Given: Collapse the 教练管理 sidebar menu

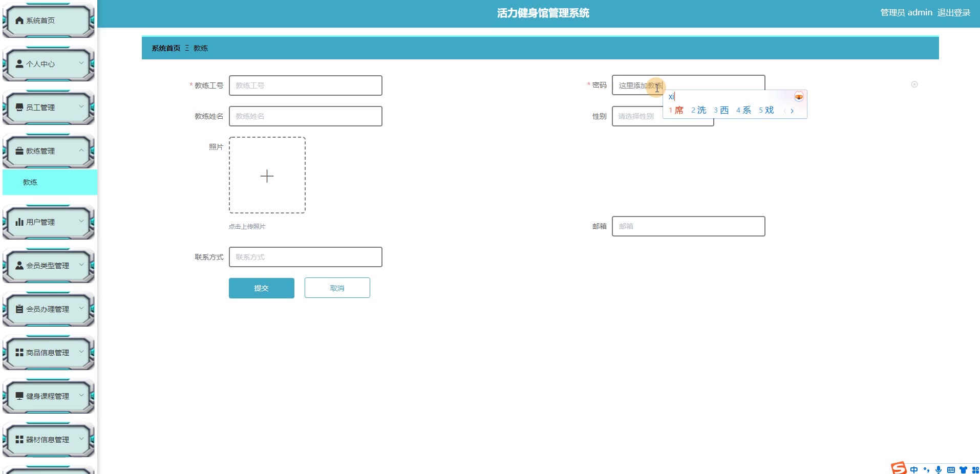Looking at the screenshot, I should [49, 151].
